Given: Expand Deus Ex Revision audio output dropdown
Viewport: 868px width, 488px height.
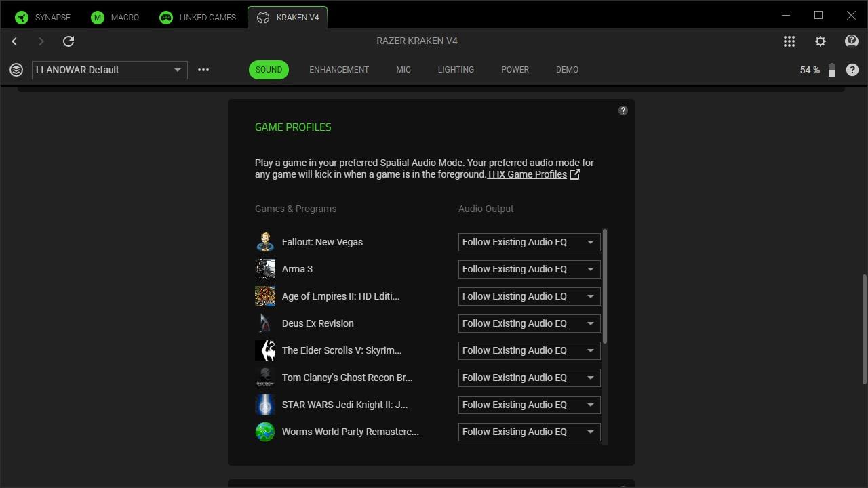Looking at the screenshot, I should (x=530, y=323).
